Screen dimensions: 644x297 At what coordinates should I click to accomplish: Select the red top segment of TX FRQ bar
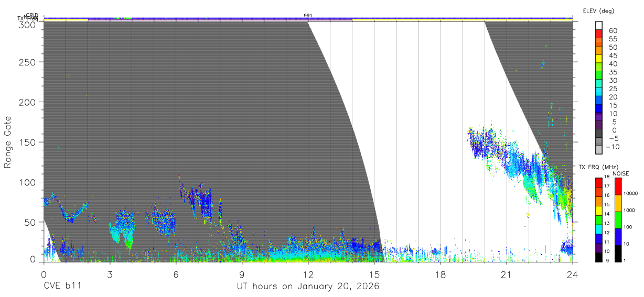(x=599, y=182)
